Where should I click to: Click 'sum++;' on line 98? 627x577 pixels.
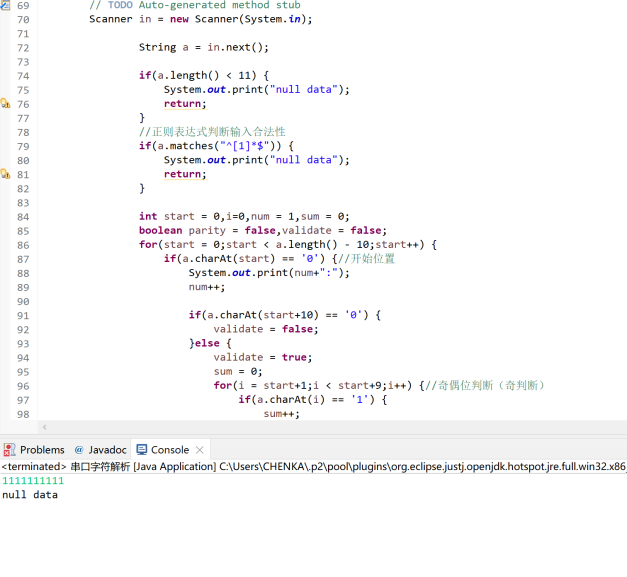pos(282,413)
